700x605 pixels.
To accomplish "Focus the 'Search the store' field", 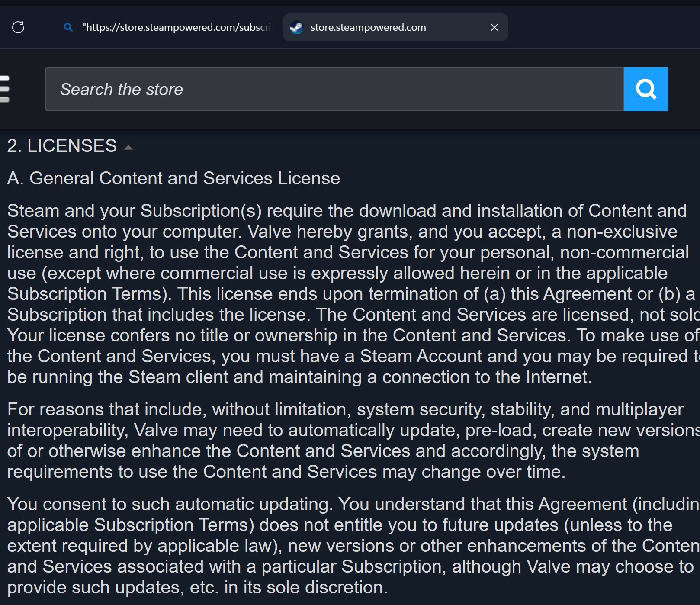I will tap(334, 89).
